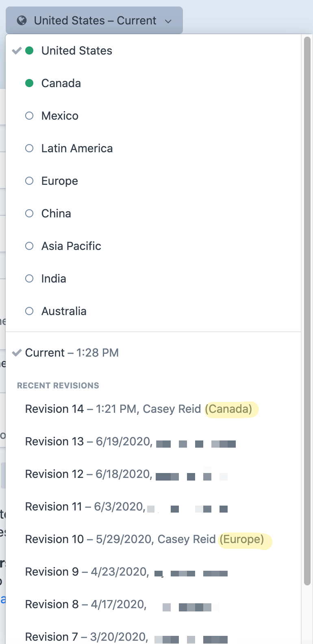The height and width of the screenshot is (644, 313).
Task: Select the Australia radio button
Action: point(29,311)
